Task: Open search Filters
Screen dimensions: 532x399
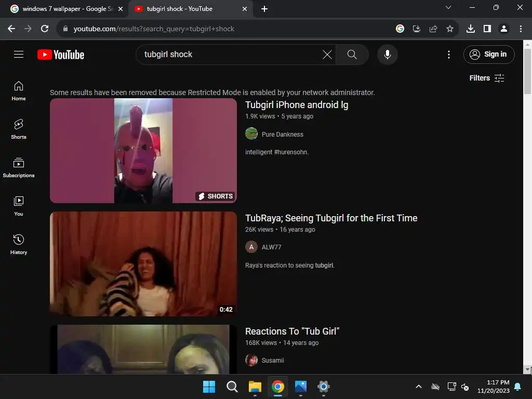Action: tap(487, 78)
